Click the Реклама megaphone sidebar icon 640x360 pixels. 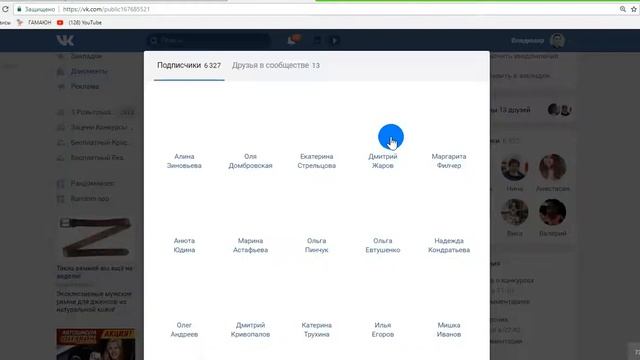click(x=61, y=87)
